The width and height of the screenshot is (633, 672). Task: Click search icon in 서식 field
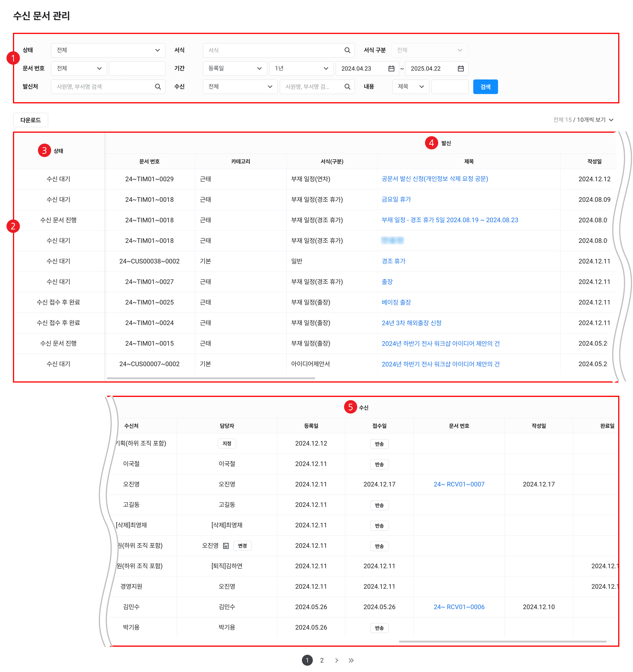347,50
